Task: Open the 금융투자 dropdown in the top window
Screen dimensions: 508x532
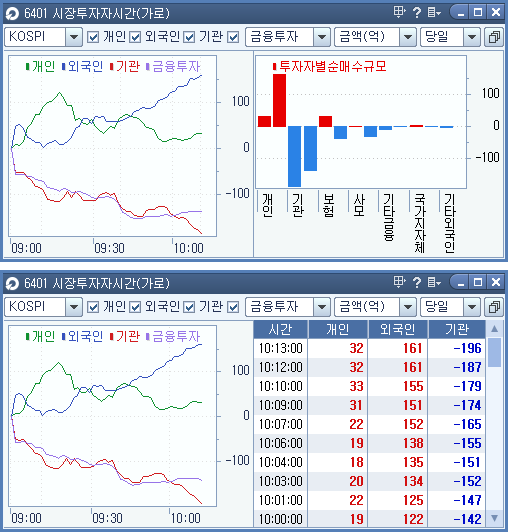Action: [322, 37]
